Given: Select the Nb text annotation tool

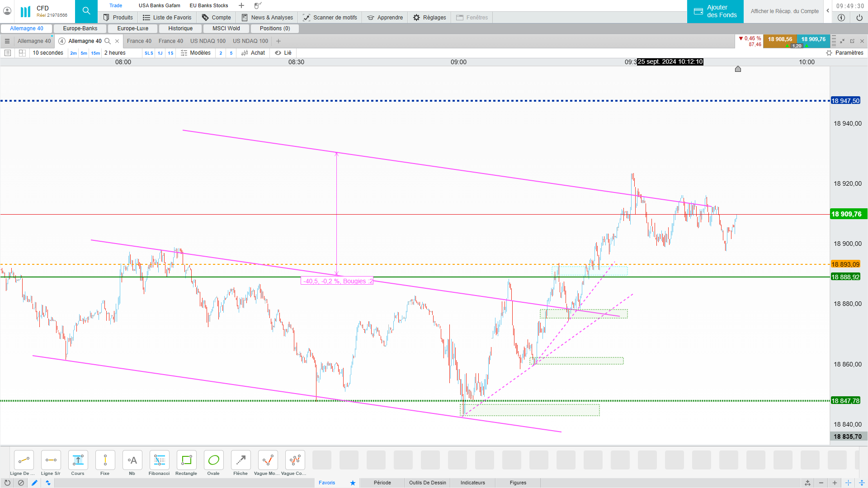Looking at the screenshot, I should [x=132, y=460].
